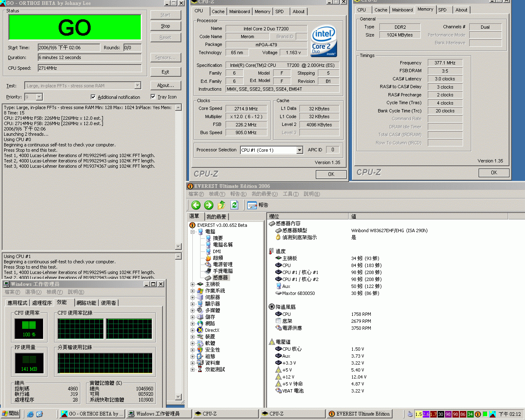Expand the 軟體 node in EVEREST tree
Image resolution: width=525 pixels, height=420 pixels.
coord(192,343)
